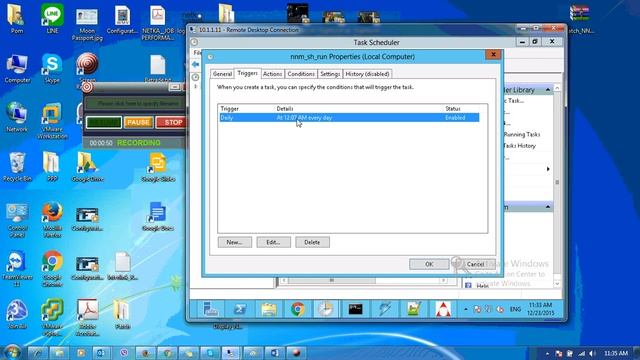Stop the screen recording
The image size is (640, 360).
pos(172,122)
